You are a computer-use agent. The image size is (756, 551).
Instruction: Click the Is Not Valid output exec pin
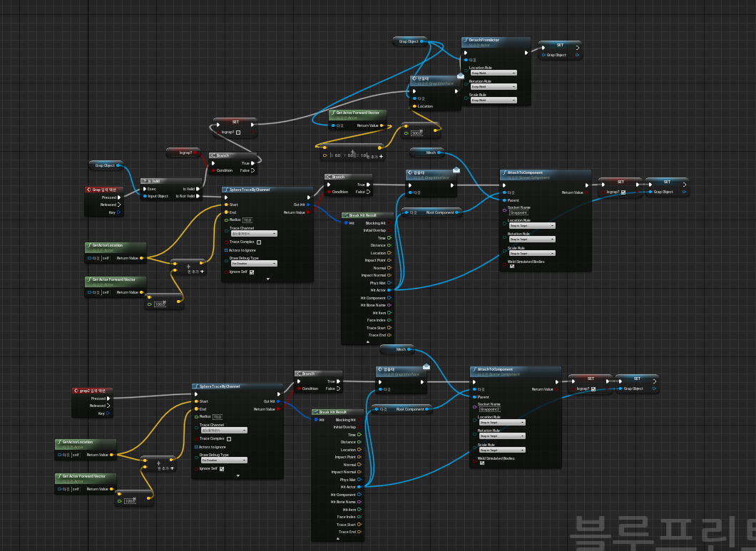point(198,196)
